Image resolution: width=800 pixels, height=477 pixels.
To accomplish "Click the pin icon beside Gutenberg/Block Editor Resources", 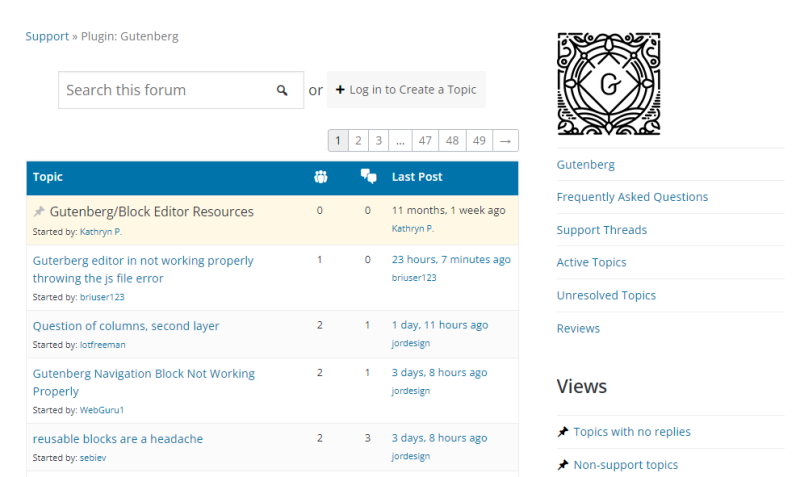I will [39, 211].
